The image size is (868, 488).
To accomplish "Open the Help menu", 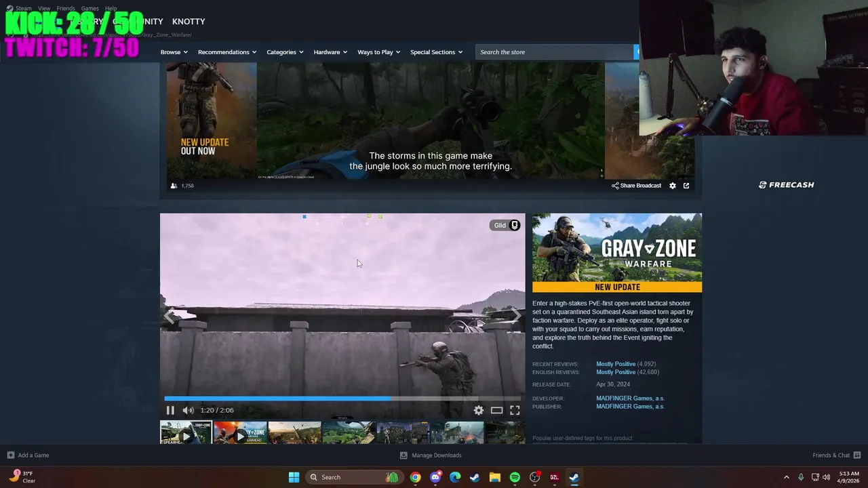I will (x=111, y=9).
